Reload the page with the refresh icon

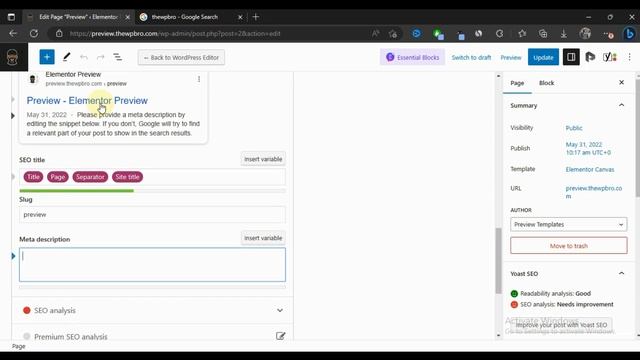pyautogui.click(x=34, y=33)
